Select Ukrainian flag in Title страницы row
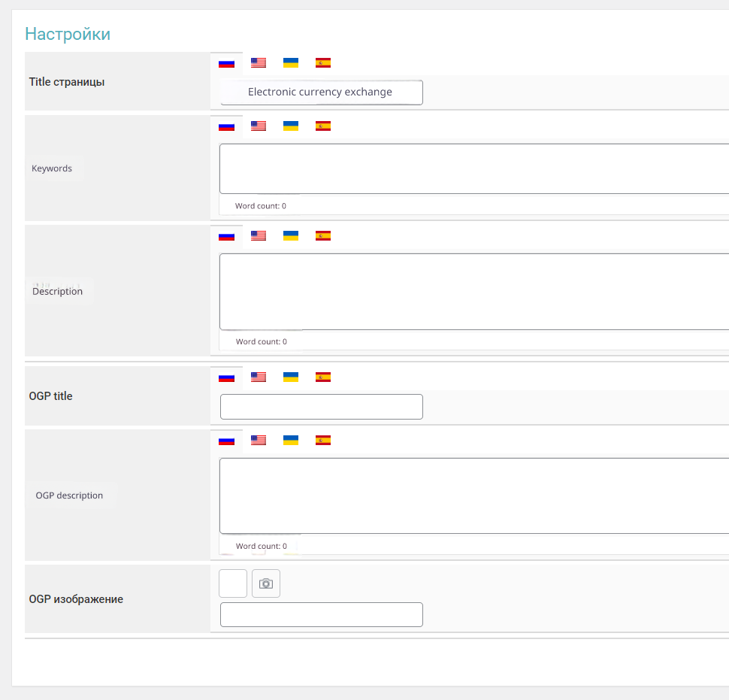Viewport: 729px width, 700px height. tap(291, 63)
